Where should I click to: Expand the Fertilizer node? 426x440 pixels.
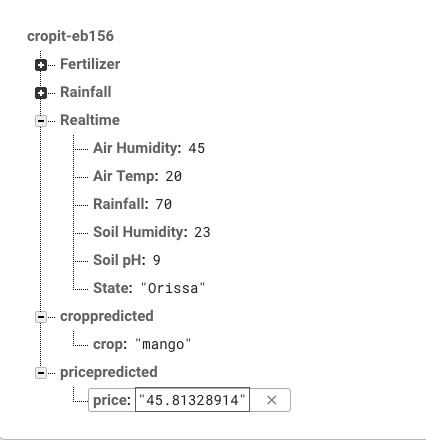click(41, 65)
